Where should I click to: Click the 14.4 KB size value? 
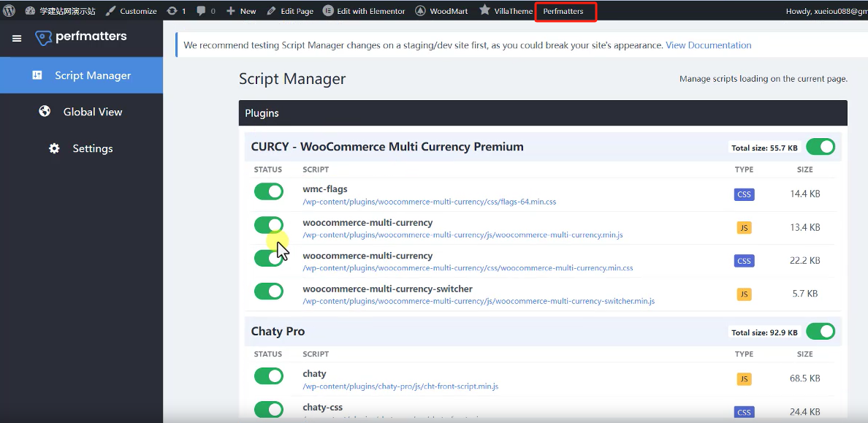click(x=805, y=194)
